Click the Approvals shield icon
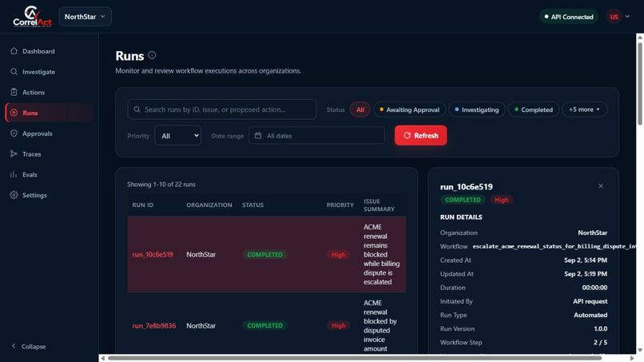The width and height of the screenshot is (644, 362). (x=14, y=133)
